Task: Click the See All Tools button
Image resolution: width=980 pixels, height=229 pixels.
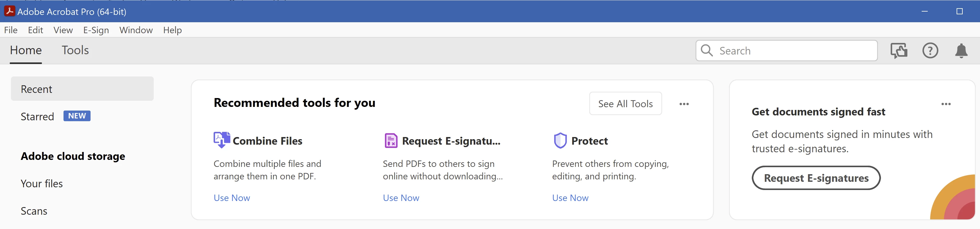Action: click(625, 104)
